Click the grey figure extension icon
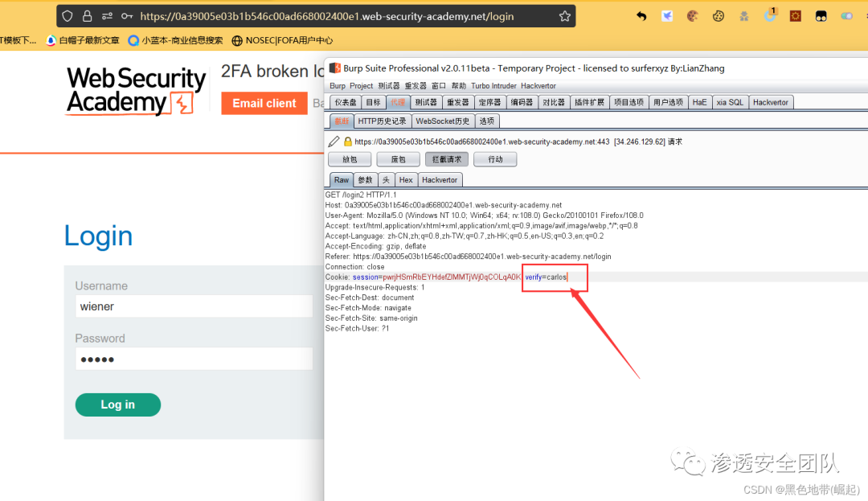868x501 pixels. [744, 16]
